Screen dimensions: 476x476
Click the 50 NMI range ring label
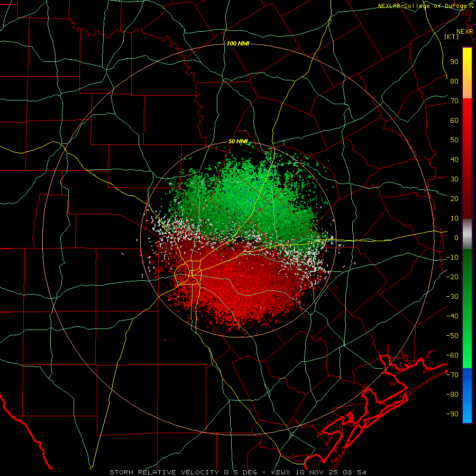pos(238,141)
